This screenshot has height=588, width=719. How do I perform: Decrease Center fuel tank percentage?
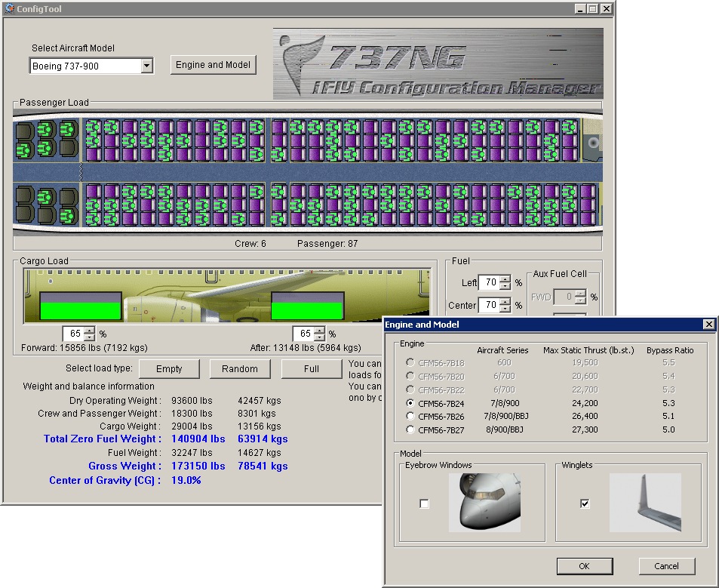[505, 308]
